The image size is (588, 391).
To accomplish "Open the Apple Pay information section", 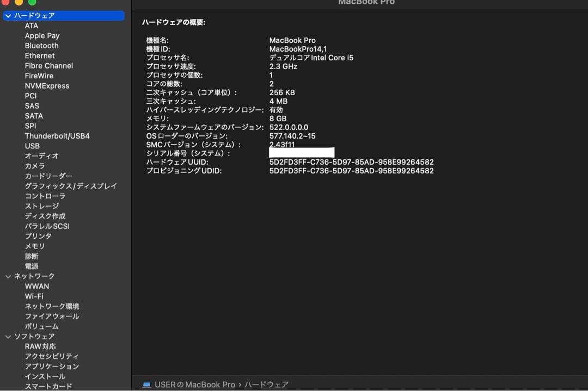I will pyautogui.click(x=41, y=35).
